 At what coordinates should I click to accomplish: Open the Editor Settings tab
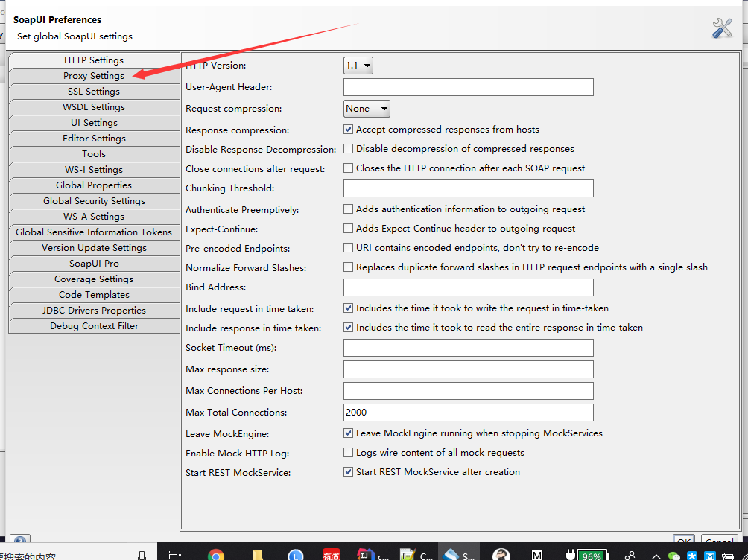[x=94, y=139]
